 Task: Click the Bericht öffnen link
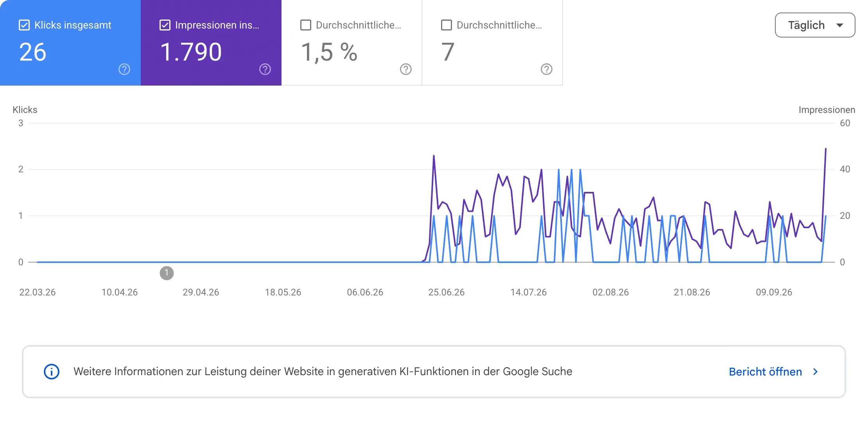765,372
